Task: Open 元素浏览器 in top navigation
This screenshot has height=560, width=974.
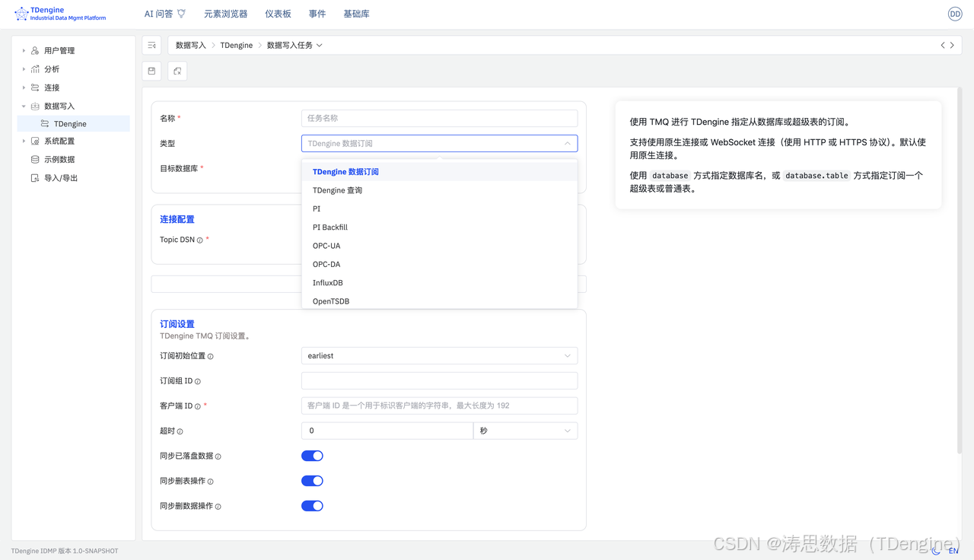Action: click(226, 14)
